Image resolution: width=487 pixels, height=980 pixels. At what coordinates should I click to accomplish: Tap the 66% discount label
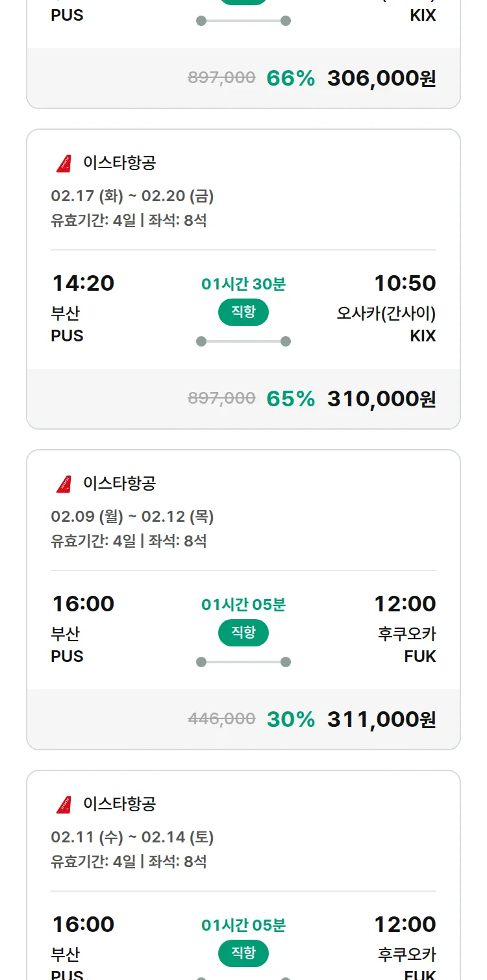click(290, 79)
